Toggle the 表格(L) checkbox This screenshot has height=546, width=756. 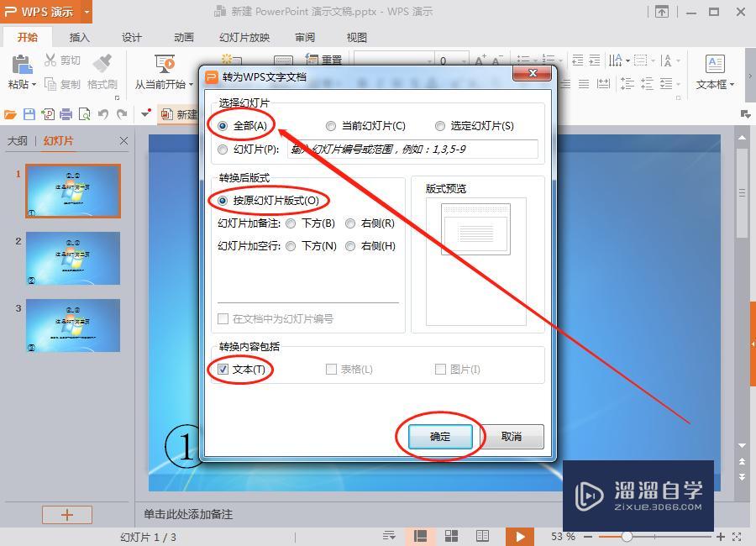click(331, 370)
